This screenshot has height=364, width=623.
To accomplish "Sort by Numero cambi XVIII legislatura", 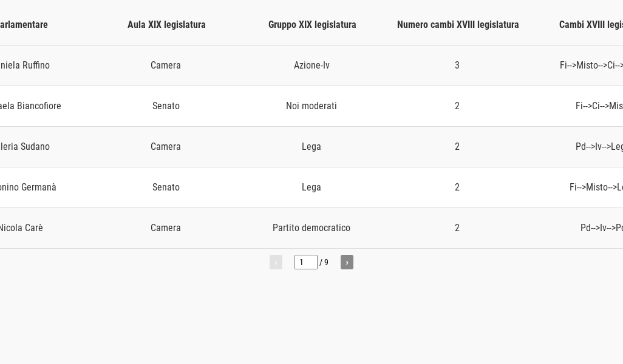I will point(458,25).
